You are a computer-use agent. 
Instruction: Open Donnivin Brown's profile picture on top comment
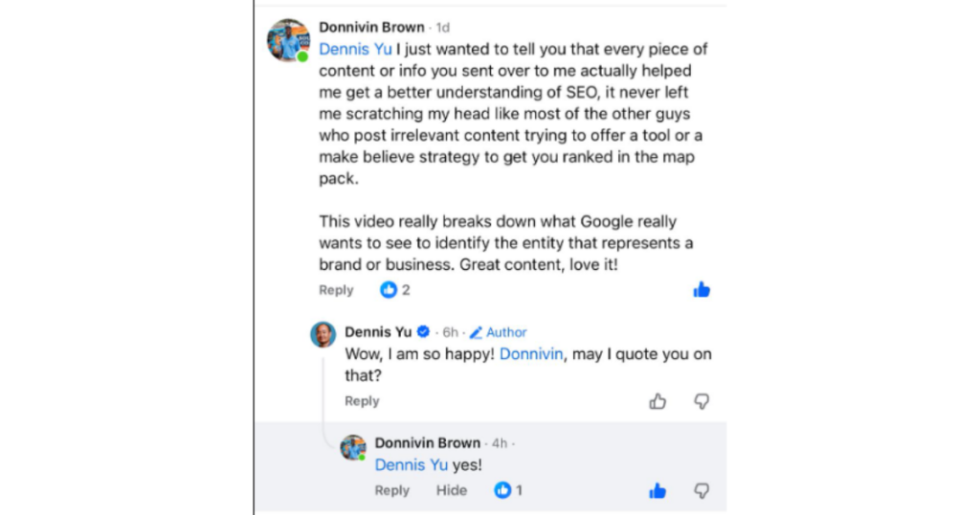288,41
